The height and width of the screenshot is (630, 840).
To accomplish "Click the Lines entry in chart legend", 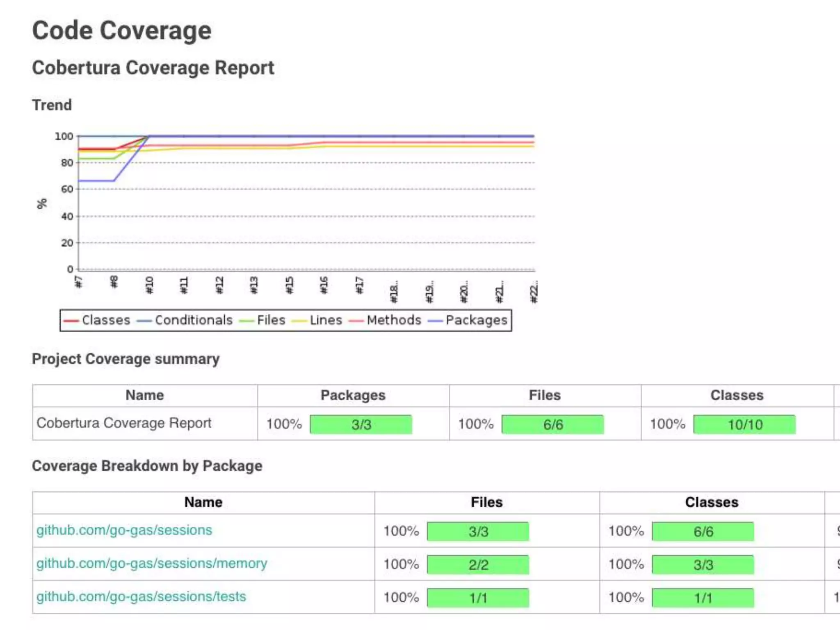I will 325,320.
